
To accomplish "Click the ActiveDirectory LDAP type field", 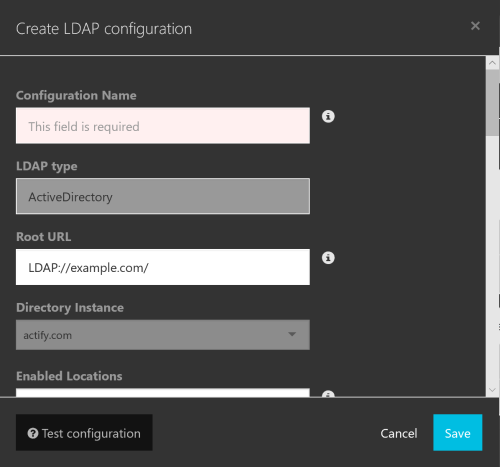I will click(163, 196).
